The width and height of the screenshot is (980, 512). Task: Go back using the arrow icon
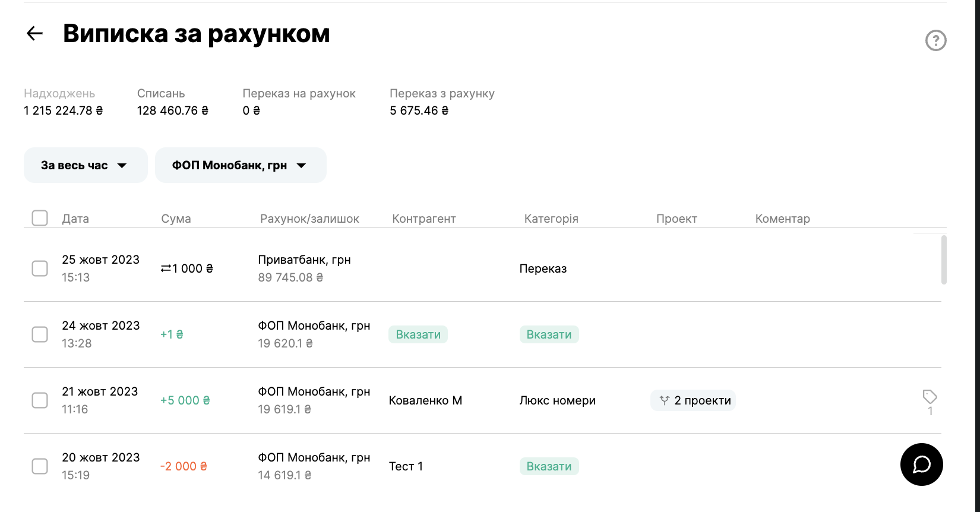(x=35, y=33)
